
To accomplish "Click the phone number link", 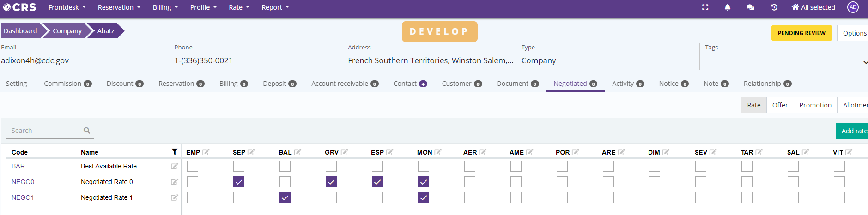I will (x=203, y=60).
